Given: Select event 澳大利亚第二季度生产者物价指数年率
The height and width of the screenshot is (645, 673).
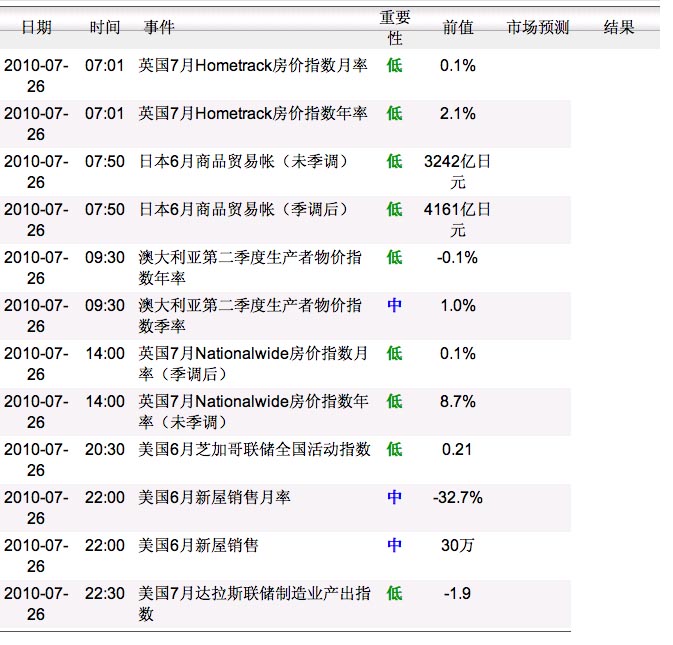Looking at the screenshot, I should click(x=250, y=268).
